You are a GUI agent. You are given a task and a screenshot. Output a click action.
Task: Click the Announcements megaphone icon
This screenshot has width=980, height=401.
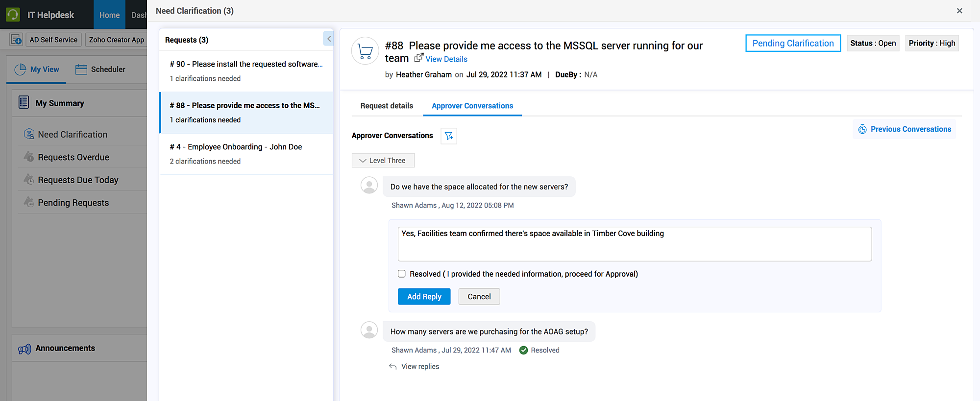[24, 349]
